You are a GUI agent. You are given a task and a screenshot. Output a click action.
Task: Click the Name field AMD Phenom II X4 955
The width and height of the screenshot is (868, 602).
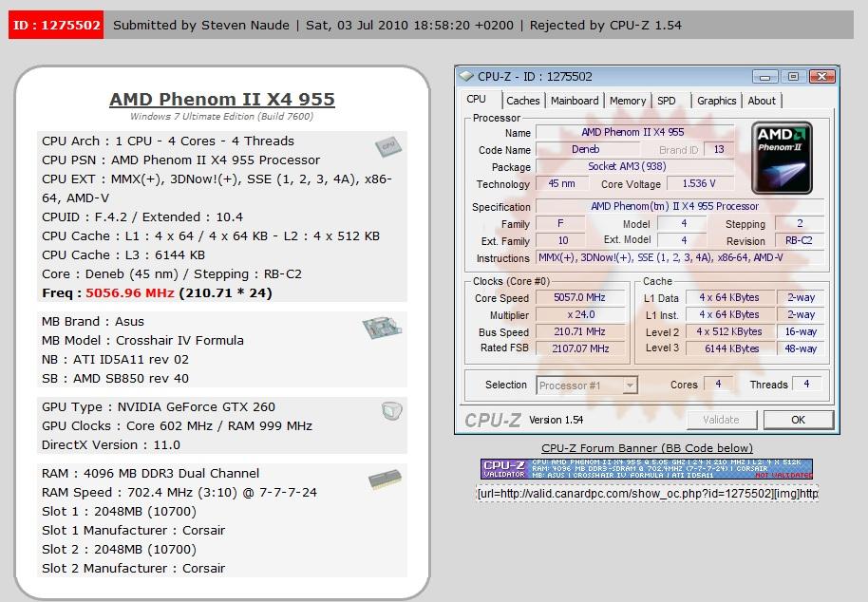[635, 132]
